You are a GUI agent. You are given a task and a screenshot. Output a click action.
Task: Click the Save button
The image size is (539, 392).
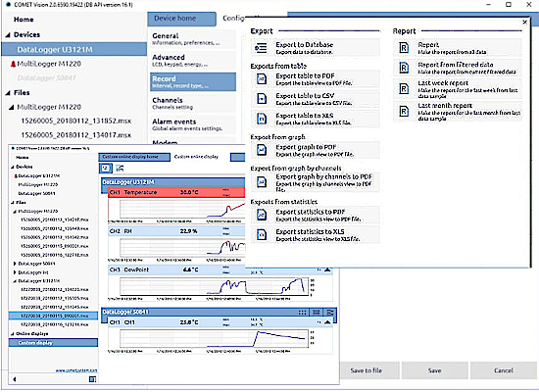tap(434, 370)
